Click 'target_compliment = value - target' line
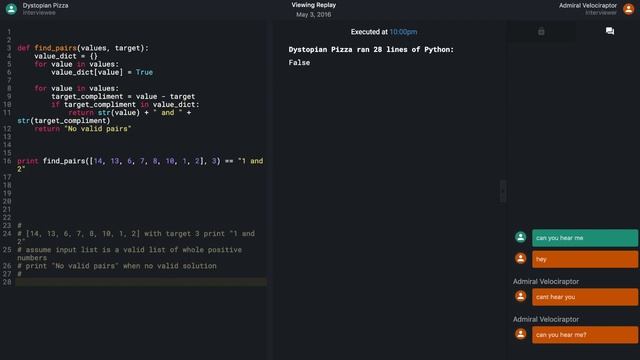Viewport: 640px width, 360px height. tap(123, 97)
